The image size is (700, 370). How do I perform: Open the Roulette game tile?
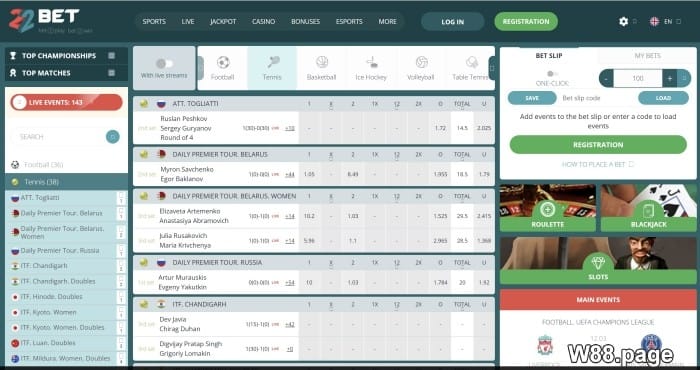[548, 208]
